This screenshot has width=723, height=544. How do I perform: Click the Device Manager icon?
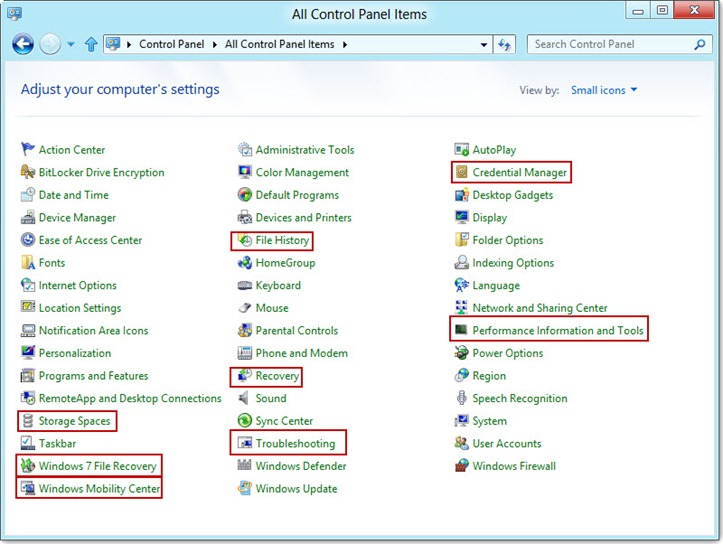28,217
